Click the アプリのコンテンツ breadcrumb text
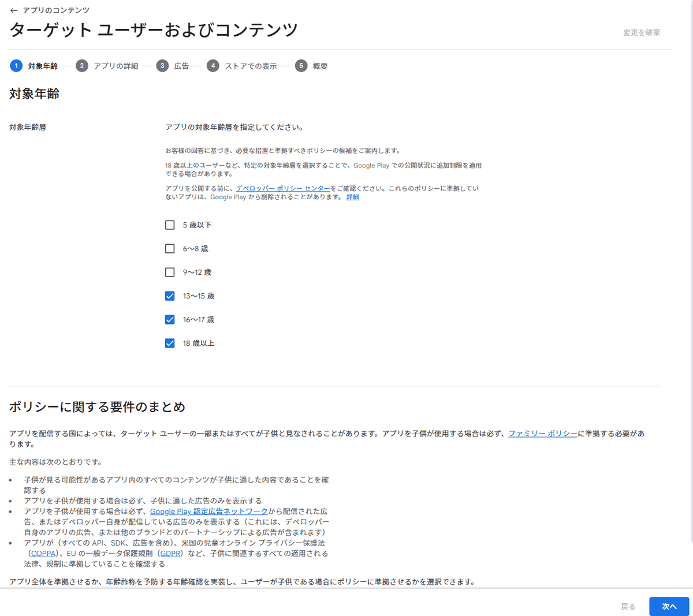 click(56, 10)
